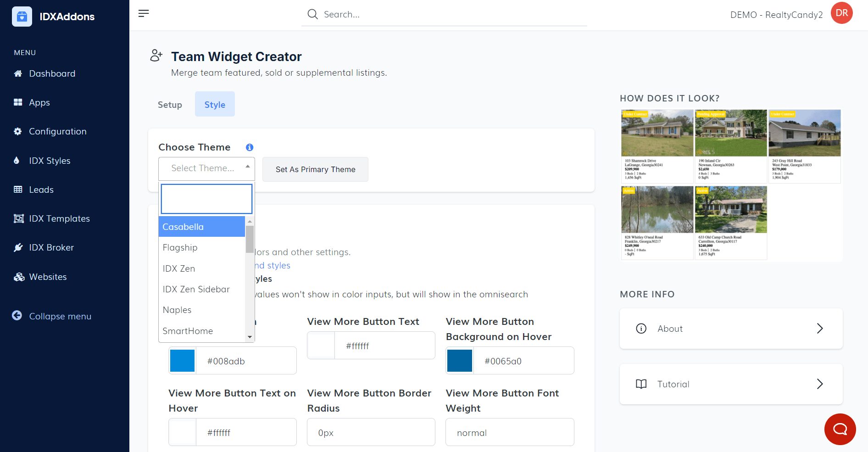Image resolution: width=868 pixels, height=452 pixels.
Task: Click the search magnifier icon
Action: 312,14
